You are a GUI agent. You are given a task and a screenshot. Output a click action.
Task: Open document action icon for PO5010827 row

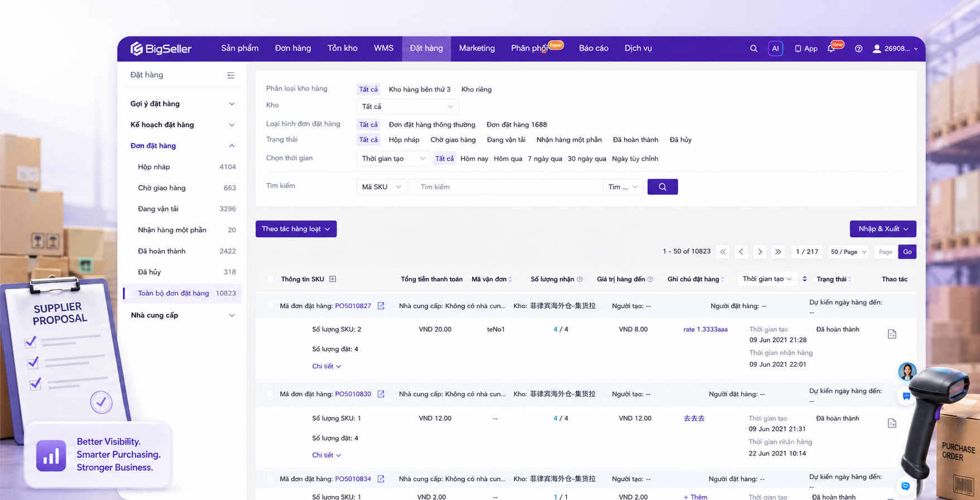click(892, 334)
